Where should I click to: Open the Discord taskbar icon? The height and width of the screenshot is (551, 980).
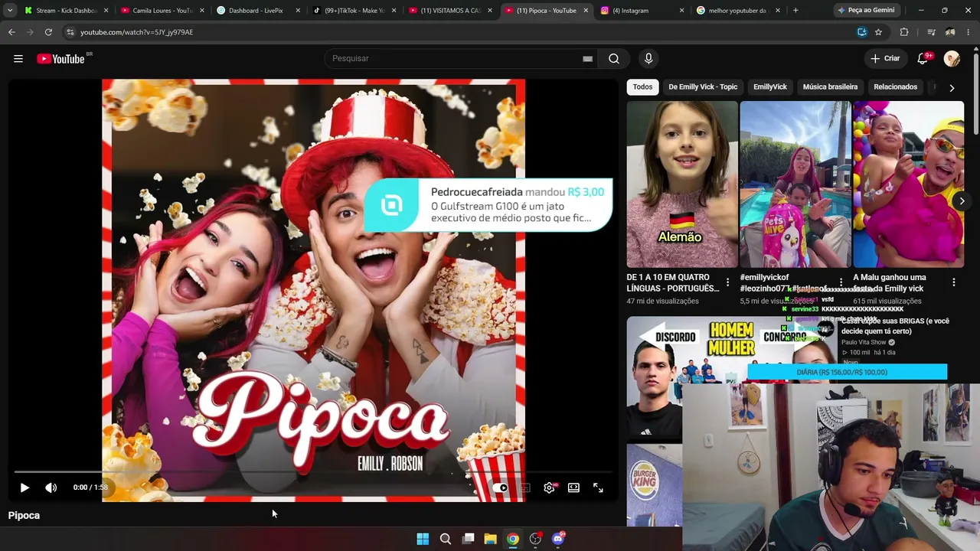tap(558, 539)
